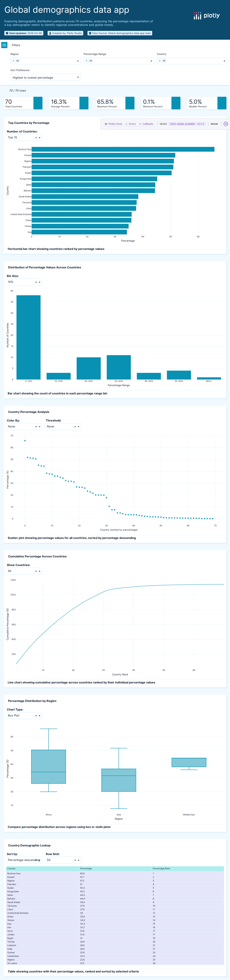The width and height of the screenshot is (230, 980).
Task: Open the Server menu in Dash toolbar
Action: click(214, 124)
